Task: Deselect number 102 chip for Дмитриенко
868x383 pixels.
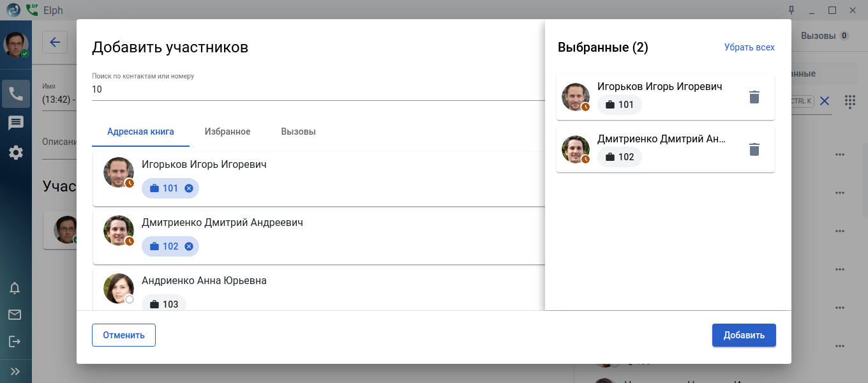Action: (189, 246)
